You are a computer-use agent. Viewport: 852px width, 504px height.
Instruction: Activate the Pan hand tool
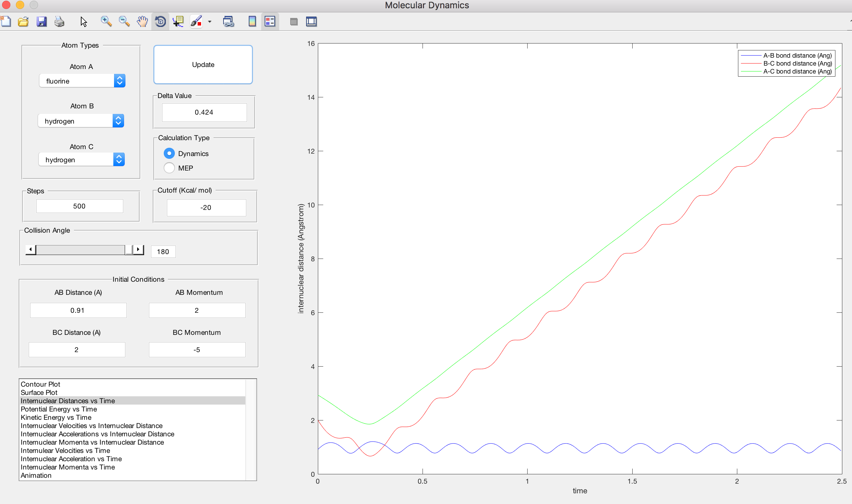pyautogui.click(x=142, y=21)
